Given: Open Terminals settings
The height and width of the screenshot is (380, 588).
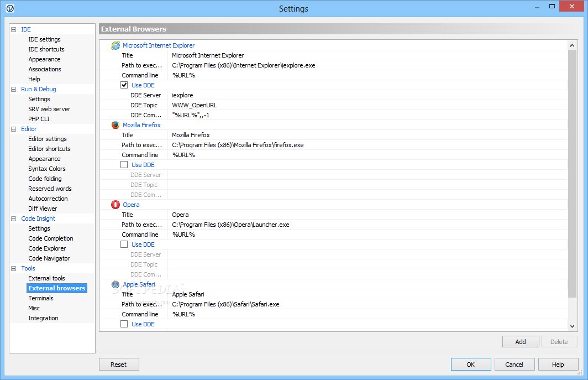Looking at the screenshot, I should [x=41, y=298].
